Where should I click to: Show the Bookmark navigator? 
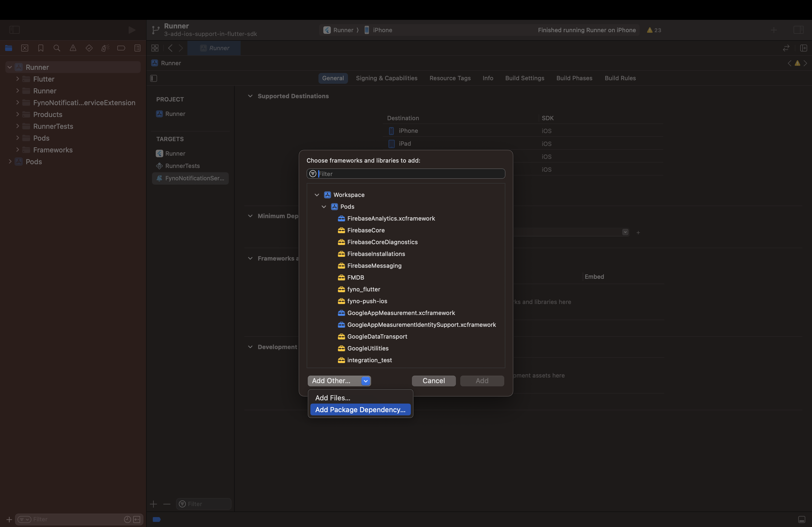tap(41, 48)
